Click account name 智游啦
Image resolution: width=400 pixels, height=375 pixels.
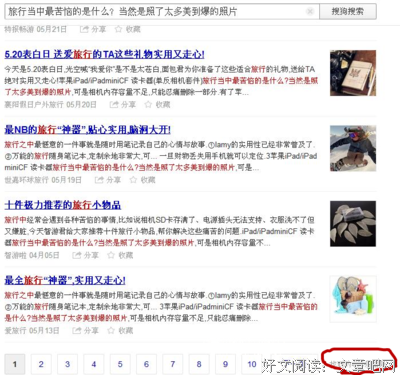click(x=15, y=255)
